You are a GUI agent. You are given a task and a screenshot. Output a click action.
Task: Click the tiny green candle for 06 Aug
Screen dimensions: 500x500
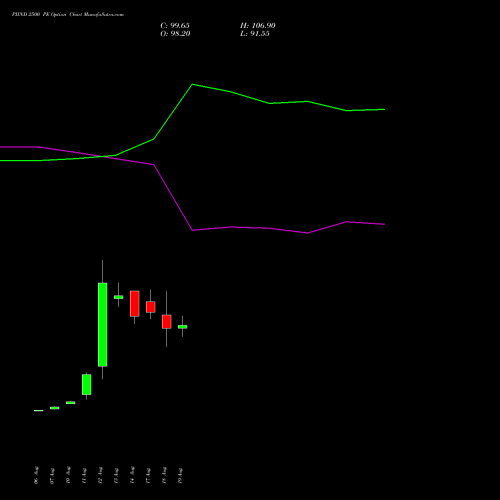39,411
